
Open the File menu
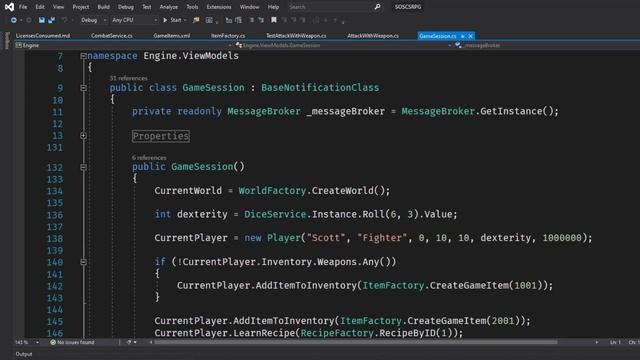pyautogui.click(x=23, y=7)
